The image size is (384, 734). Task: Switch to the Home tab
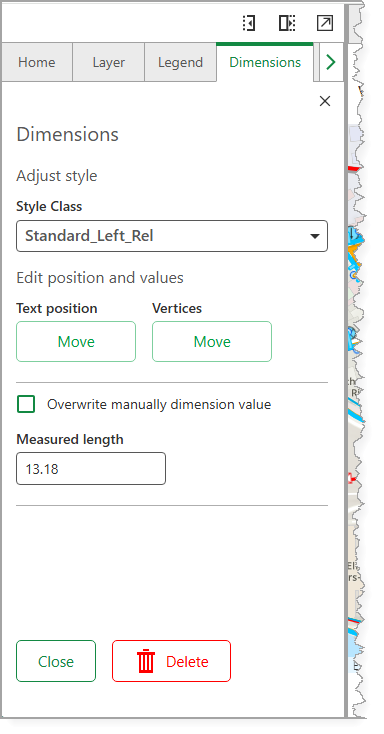tap(37, 62)
